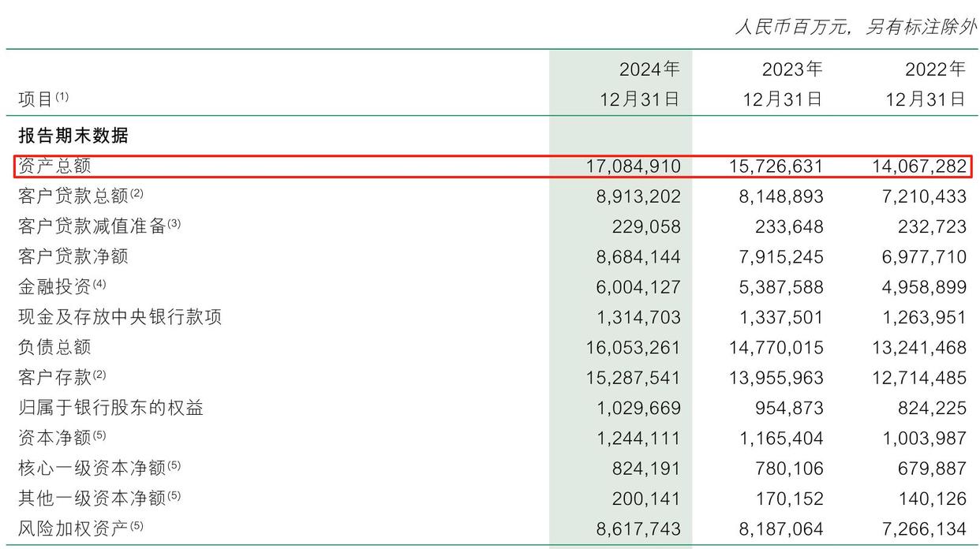
Task: Click footnote marker (5) beside 核心一级资本净额
Action: click(174, 465)
